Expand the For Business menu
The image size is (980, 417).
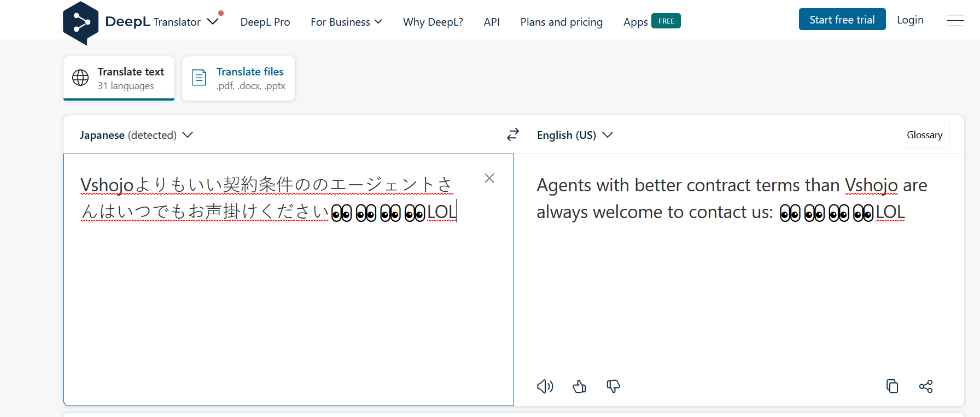click(346, 22)
